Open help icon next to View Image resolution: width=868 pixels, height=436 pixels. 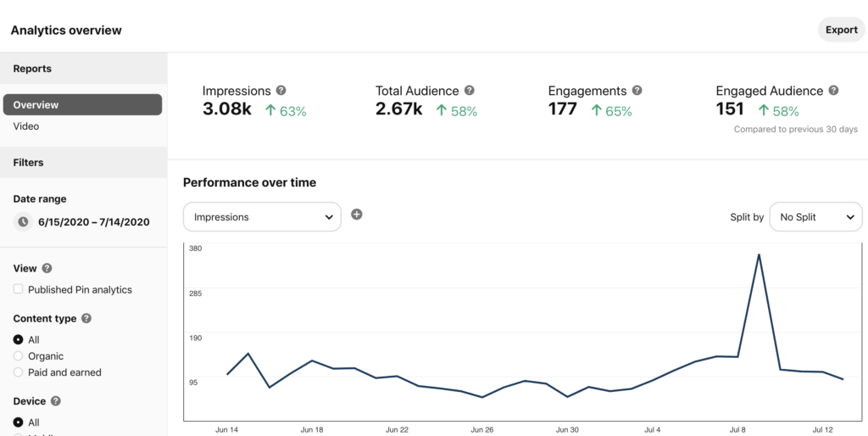tap(47, 268)
